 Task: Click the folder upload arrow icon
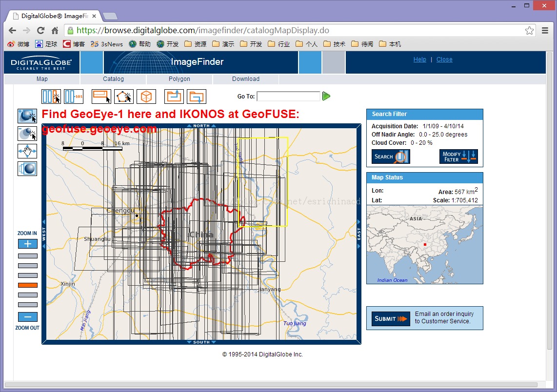point(174,96)
